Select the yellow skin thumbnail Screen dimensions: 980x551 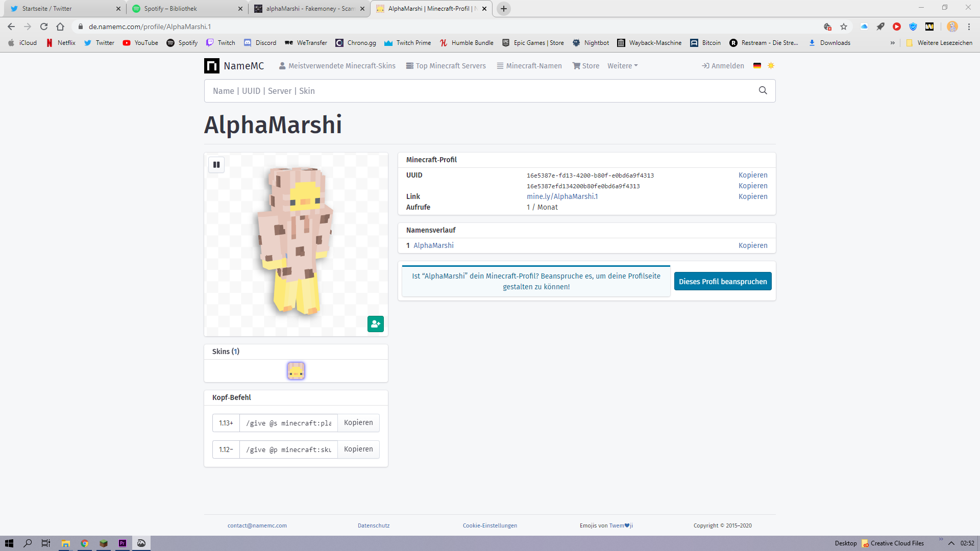296,371
